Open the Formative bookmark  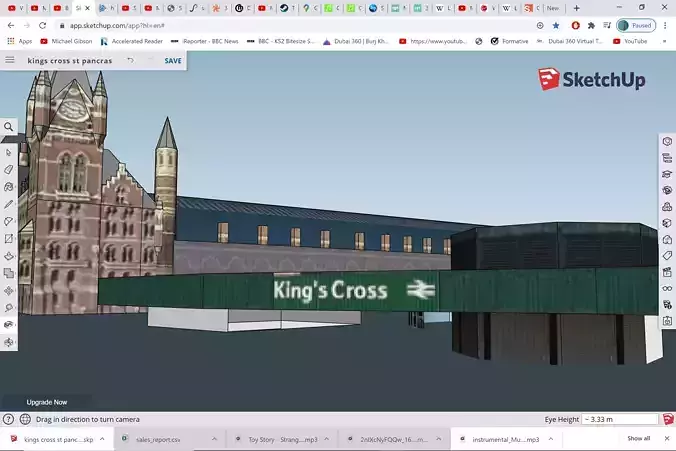[x=509, y=41]
